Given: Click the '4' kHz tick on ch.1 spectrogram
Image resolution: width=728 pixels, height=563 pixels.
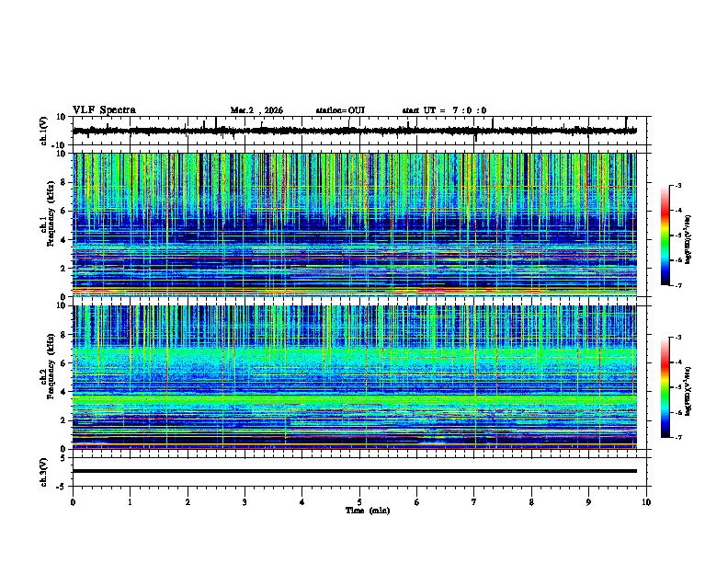Looking at the screenshot, I should tap(63, 240).
